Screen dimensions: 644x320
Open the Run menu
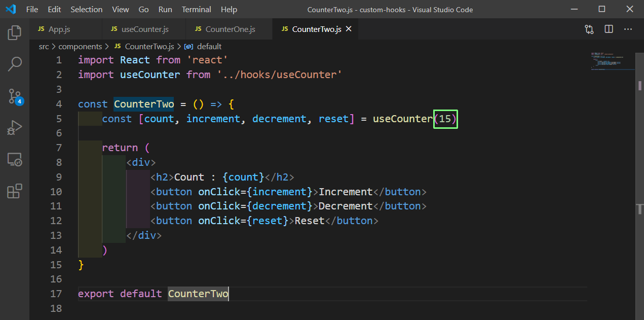coord(165,9)
